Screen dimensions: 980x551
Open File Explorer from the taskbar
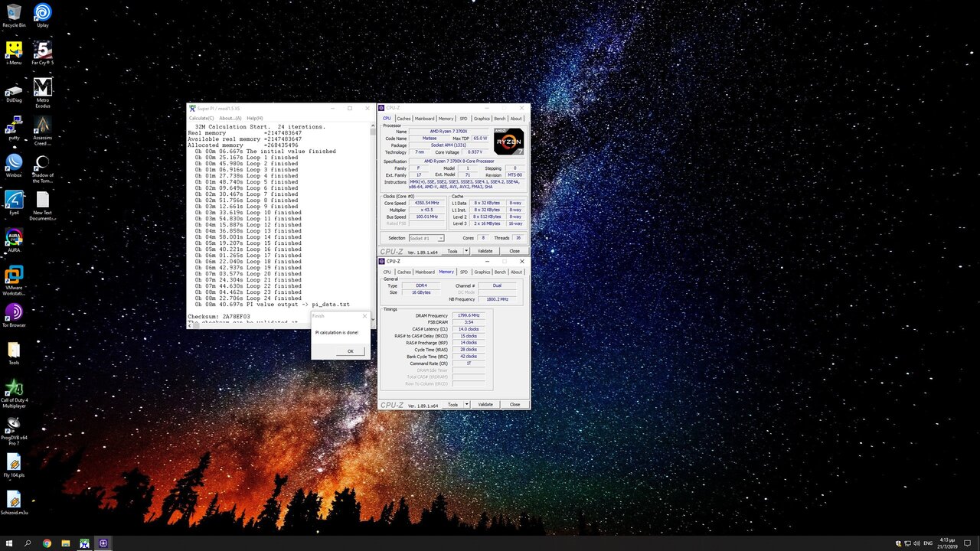66,543
